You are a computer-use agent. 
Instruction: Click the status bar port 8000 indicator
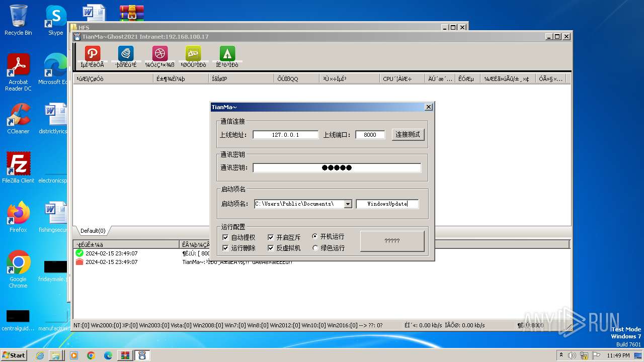[x=531, y=325]
